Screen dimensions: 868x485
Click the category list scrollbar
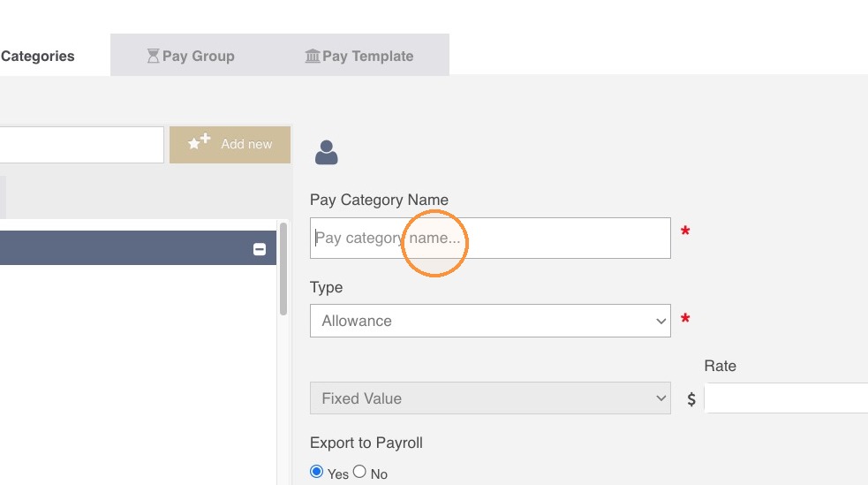pos(283,269)
